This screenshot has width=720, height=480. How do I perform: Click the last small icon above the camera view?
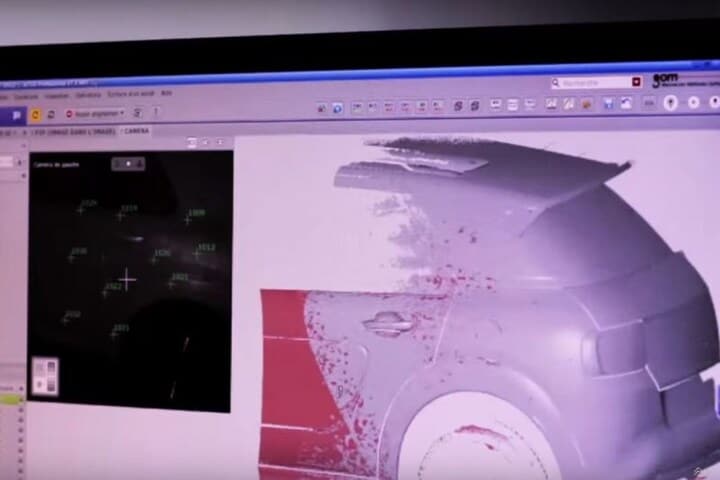(x=220, y=142)
